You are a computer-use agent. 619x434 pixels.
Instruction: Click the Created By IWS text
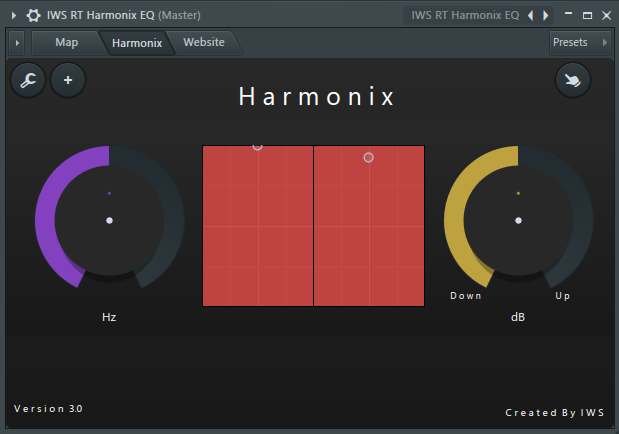[x=555, y=413]
